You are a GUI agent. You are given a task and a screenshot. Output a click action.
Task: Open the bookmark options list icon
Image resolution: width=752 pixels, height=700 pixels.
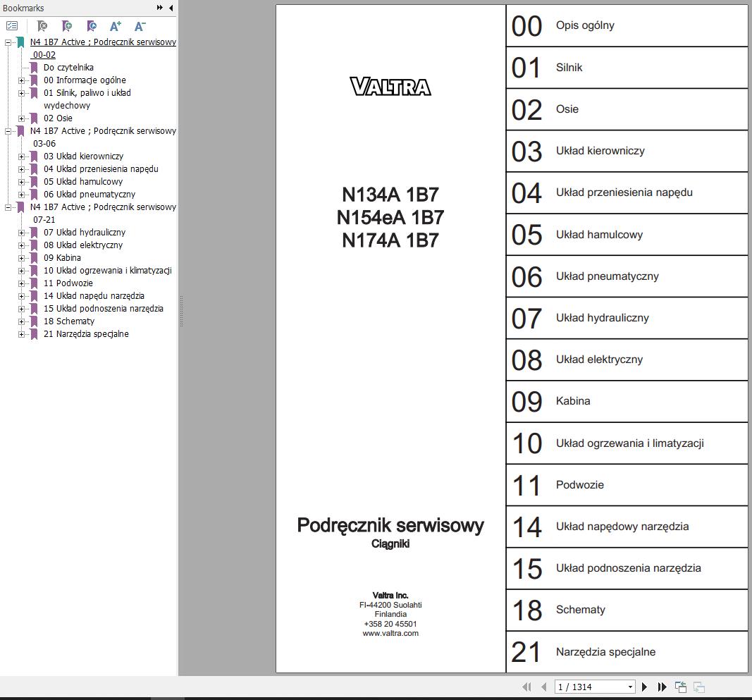pos(11,25)
